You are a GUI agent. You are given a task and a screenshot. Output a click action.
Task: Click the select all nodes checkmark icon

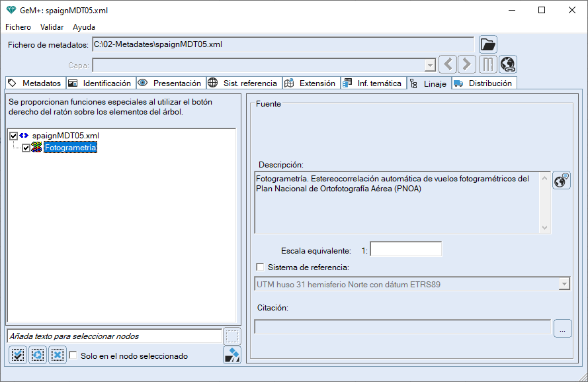[x=18, y=356]
